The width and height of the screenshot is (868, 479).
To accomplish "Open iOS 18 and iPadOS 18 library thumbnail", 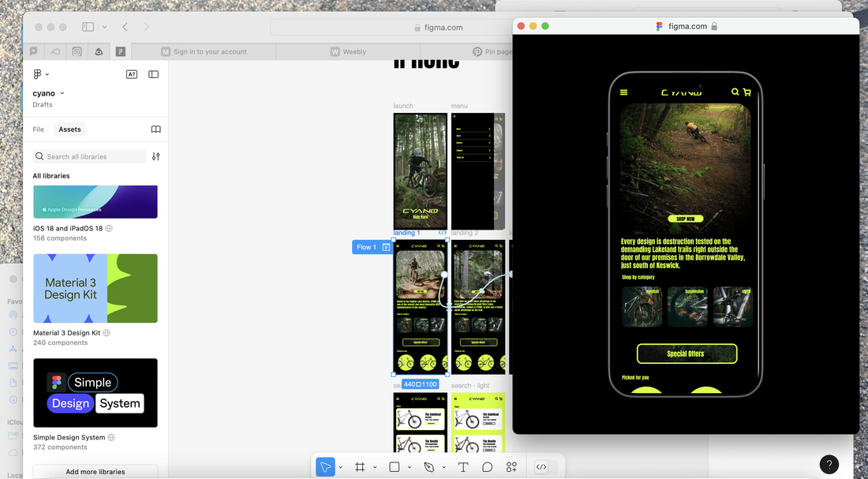I will pyautogui.click(x=95, y=201).
